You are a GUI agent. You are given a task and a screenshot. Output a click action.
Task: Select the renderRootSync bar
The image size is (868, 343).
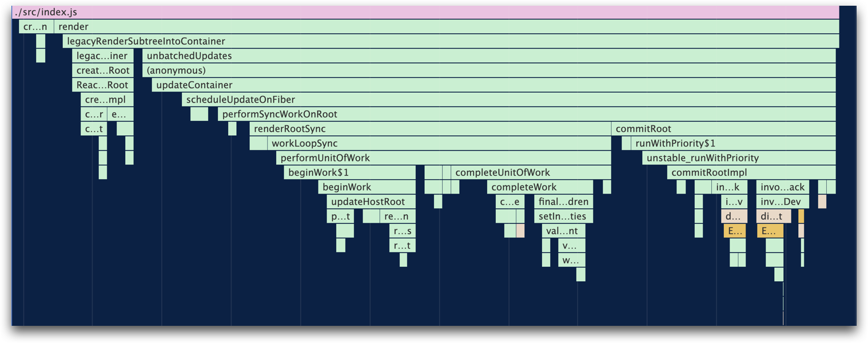[430, 129]
